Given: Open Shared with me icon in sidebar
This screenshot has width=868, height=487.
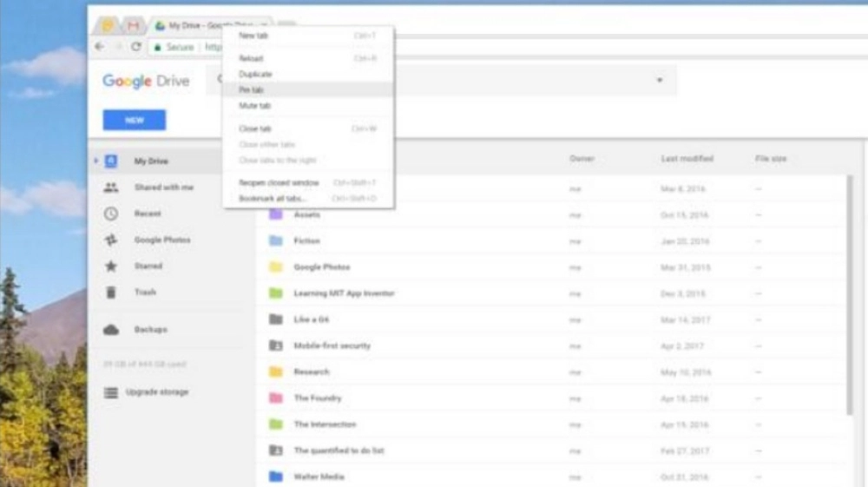Looking at the screenshot, I should tap(110, 188).
